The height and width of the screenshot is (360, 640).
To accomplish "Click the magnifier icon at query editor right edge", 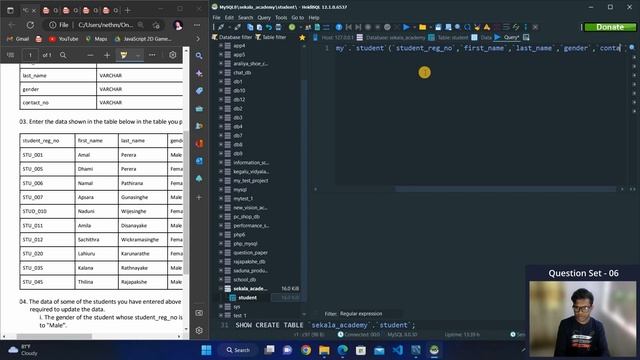I will (x=632, y=48).
